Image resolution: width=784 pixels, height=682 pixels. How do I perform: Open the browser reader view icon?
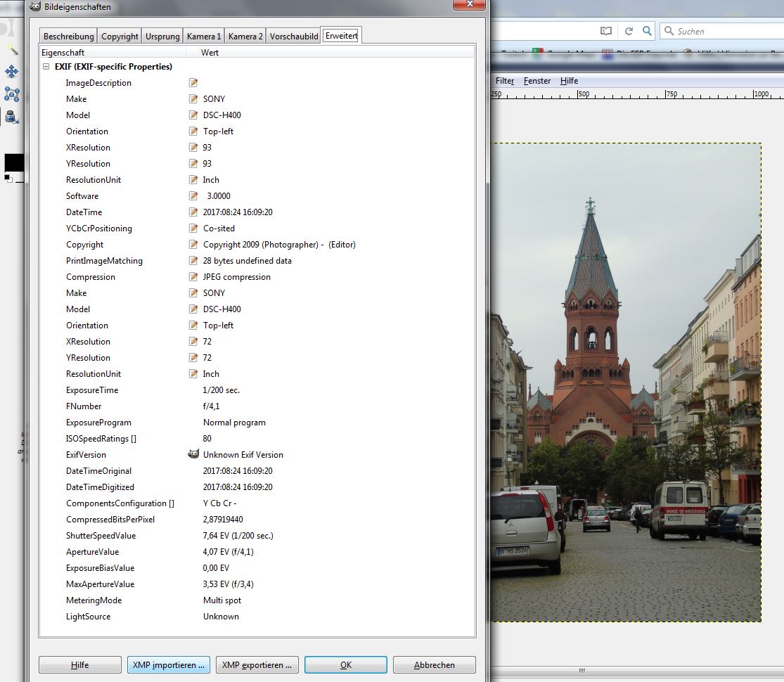606,31
